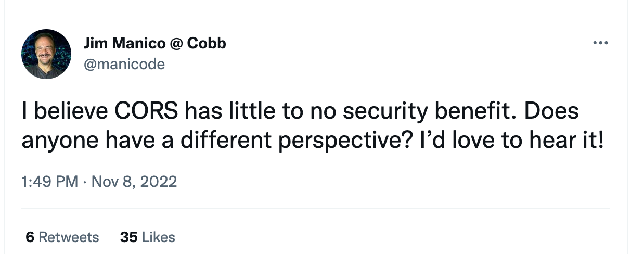Viewport: 644px width, 254px height.
Task: Visit the @manicode handle link
Action: click(x=124, y=64)
